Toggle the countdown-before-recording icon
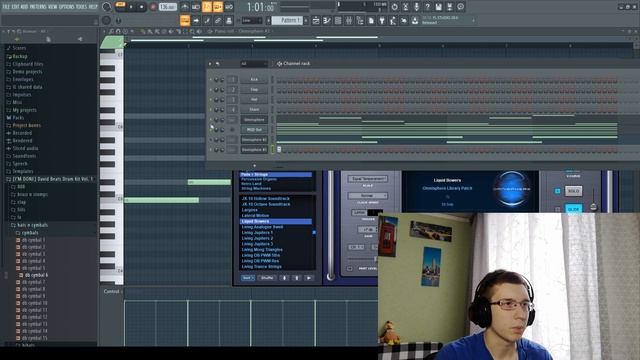 (207, 7)
